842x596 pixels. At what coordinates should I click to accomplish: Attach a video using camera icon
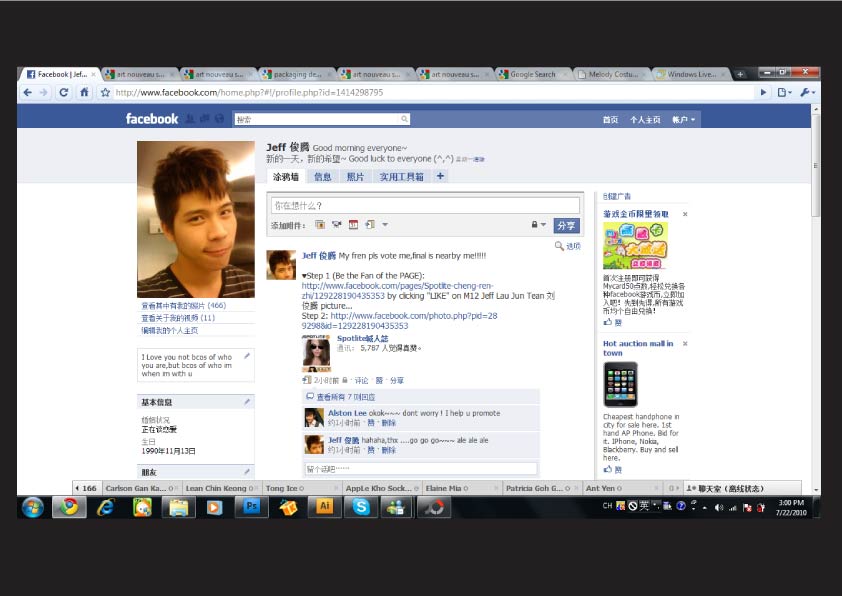337,224
